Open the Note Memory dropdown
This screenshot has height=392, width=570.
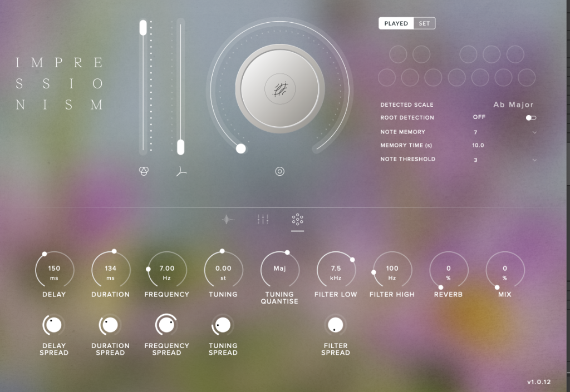coord(534,132)
